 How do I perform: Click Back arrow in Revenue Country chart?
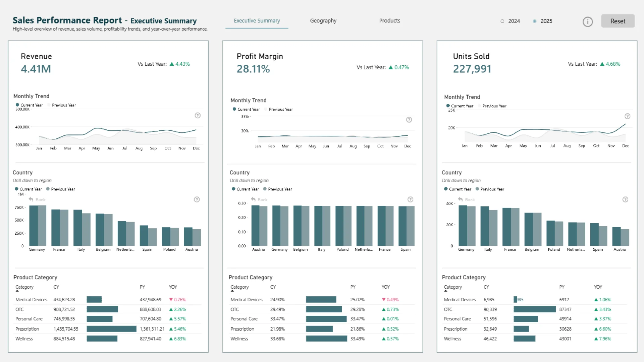pos(31,199)
